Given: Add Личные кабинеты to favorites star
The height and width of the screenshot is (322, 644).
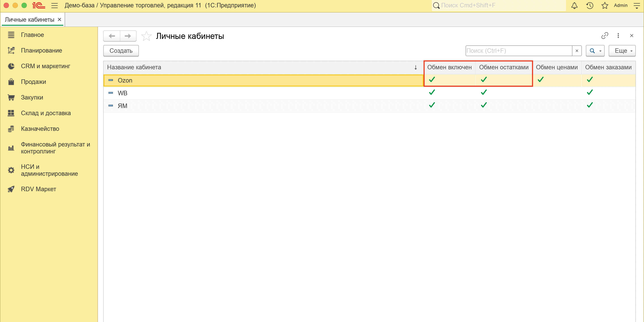Looking at the screenshot, I should click(146, 36).
